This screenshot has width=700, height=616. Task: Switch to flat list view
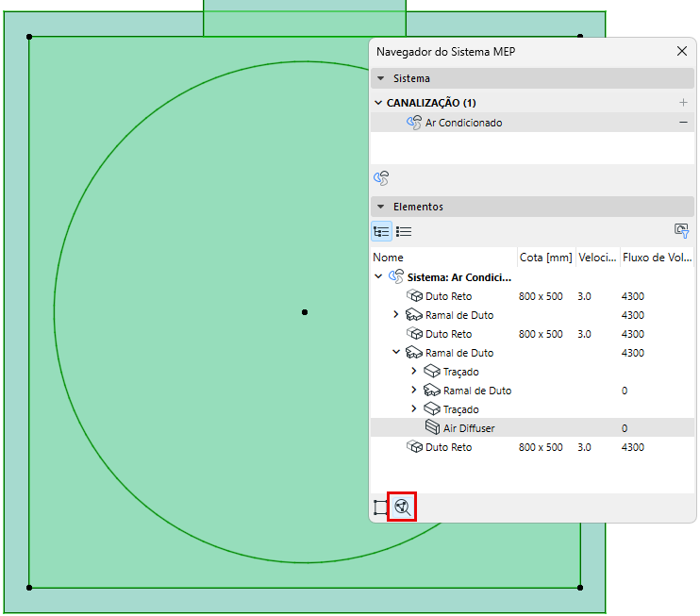[x=404, y=231]
